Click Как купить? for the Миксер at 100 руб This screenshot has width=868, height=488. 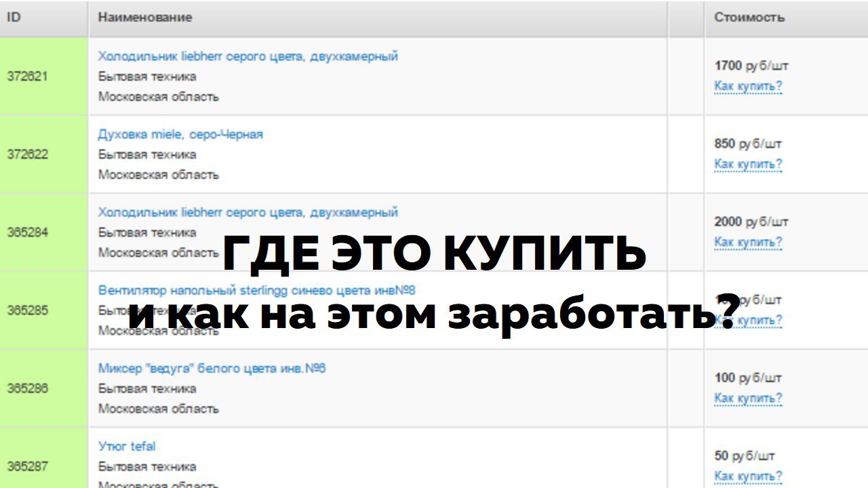[x=748, y=399]
